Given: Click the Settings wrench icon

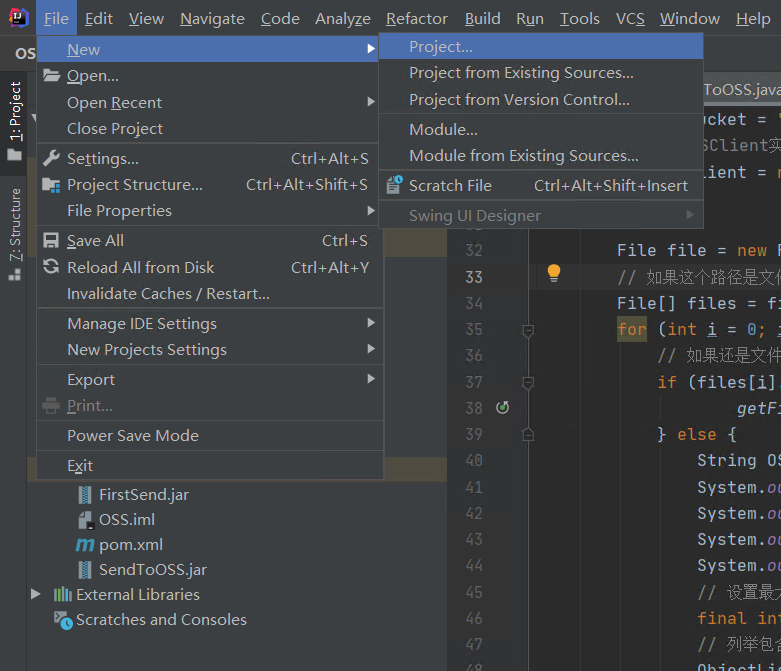Looking at the screenshot, I should 51,158.
